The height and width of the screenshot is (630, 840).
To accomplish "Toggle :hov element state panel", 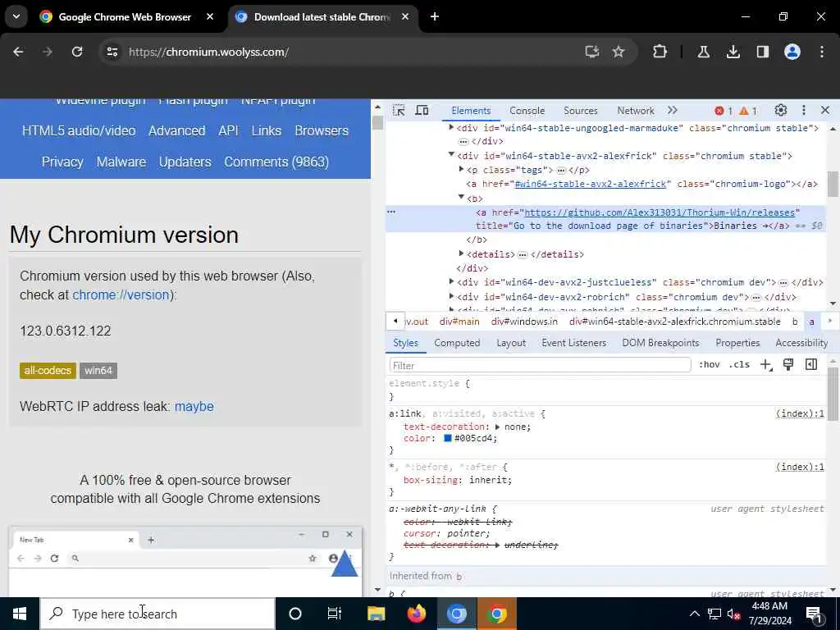I will (x=710, y=365).
